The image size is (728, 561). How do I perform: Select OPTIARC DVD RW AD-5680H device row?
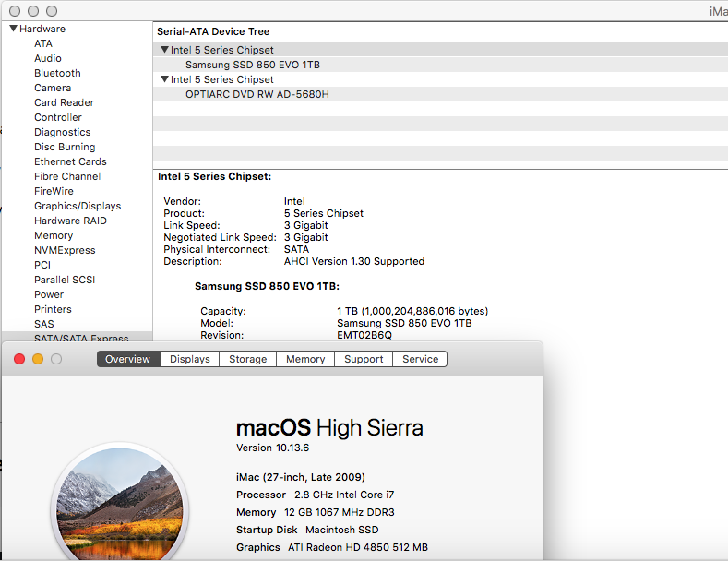click(x=440, y=94)
